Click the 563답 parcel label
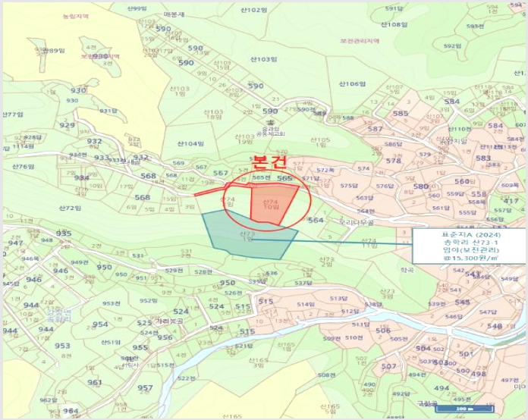528x420 pixels. [365, 198]
